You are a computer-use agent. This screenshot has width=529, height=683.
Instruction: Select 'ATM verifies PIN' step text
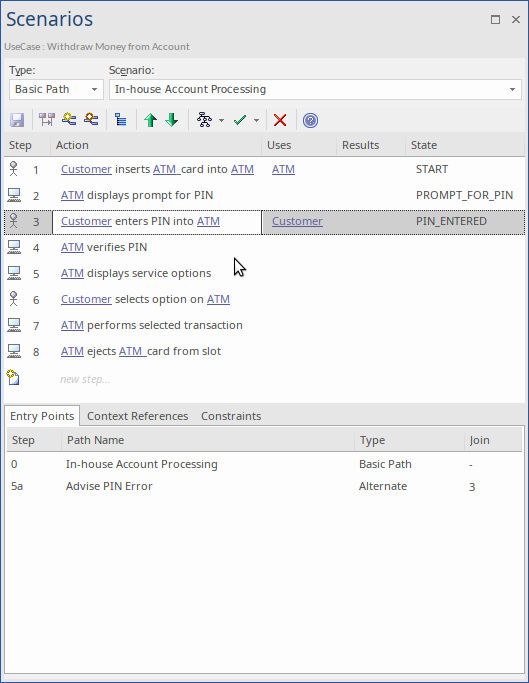[104, 247]
